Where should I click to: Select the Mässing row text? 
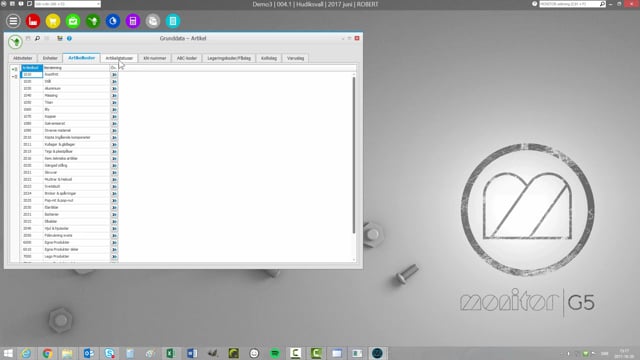[x=51, y=96]
